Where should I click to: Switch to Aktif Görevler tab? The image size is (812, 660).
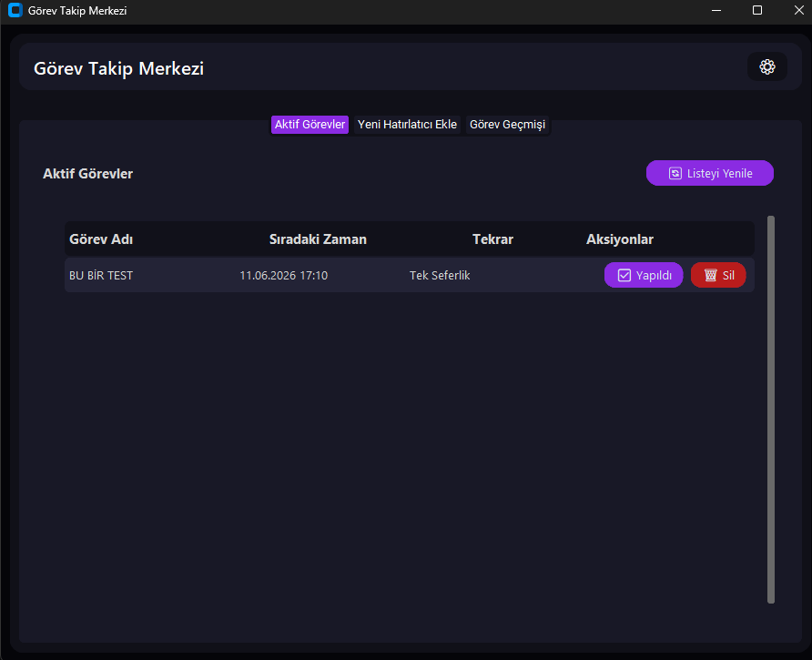tap(310, 125)
